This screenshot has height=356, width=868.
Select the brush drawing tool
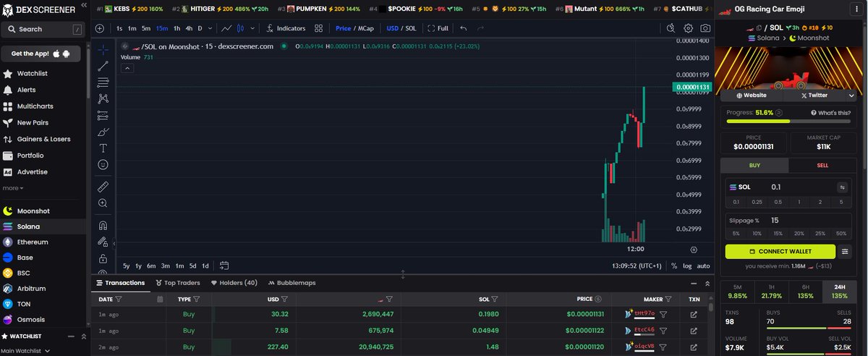(x=103, y=132)
